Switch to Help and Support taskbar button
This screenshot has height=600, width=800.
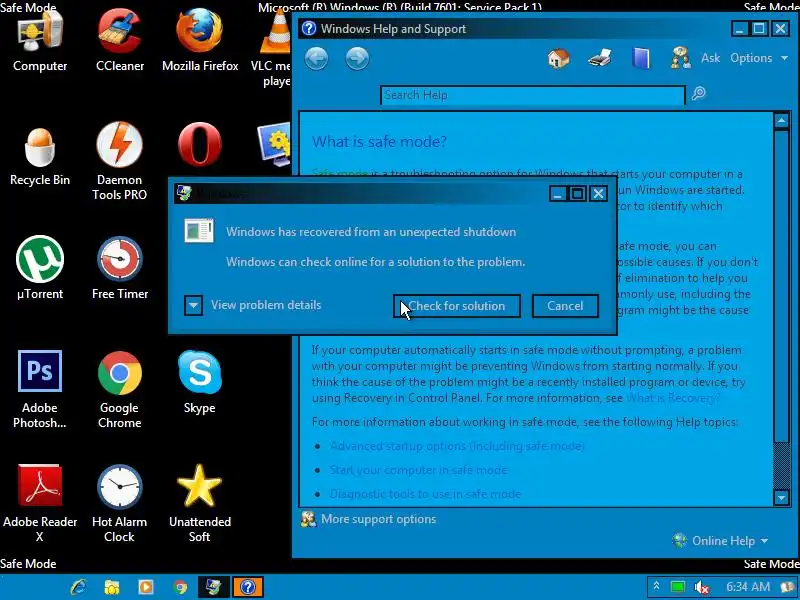click(248, 587)
